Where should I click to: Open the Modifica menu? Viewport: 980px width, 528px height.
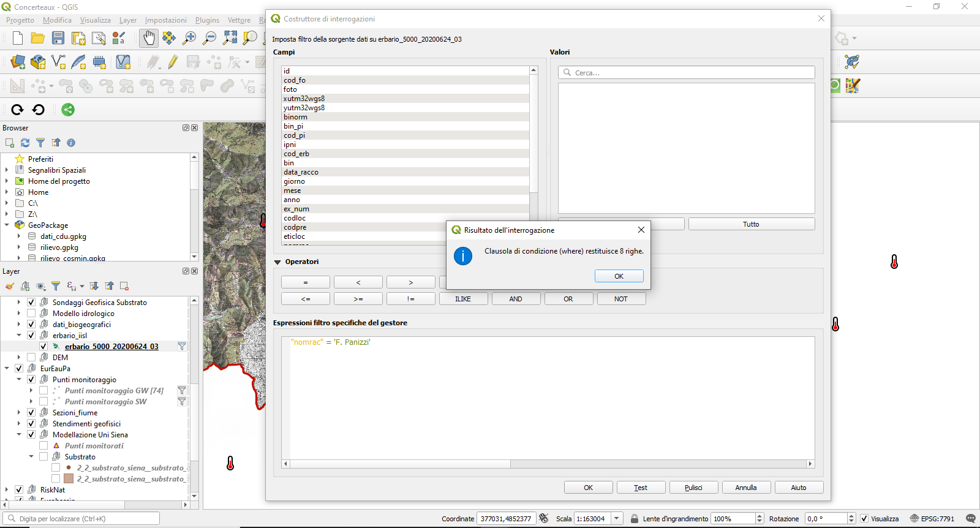tap(57, 20)
